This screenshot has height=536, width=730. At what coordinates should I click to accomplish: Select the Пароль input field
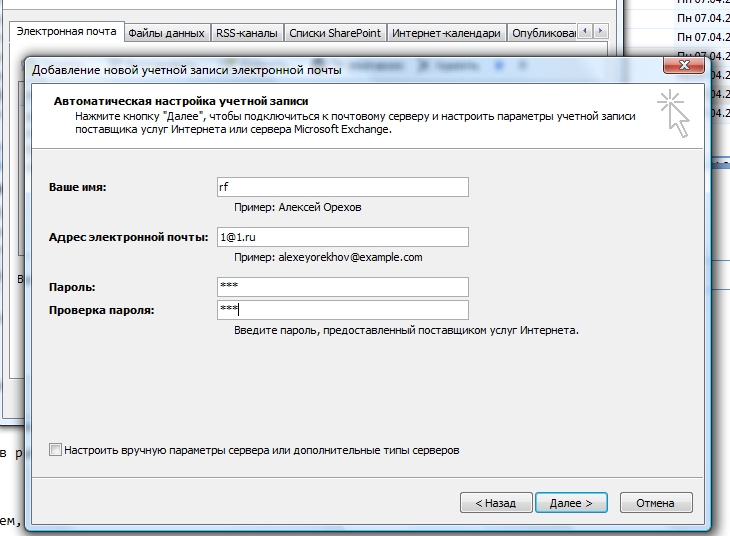point(343,287)
